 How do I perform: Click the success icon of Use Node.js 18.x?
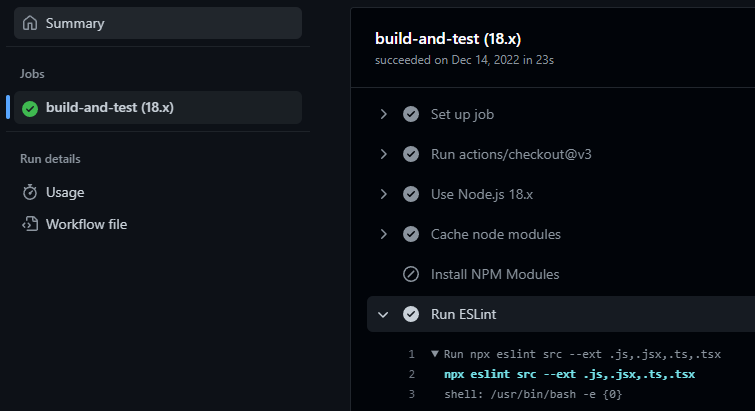click(x=411, y=194)
